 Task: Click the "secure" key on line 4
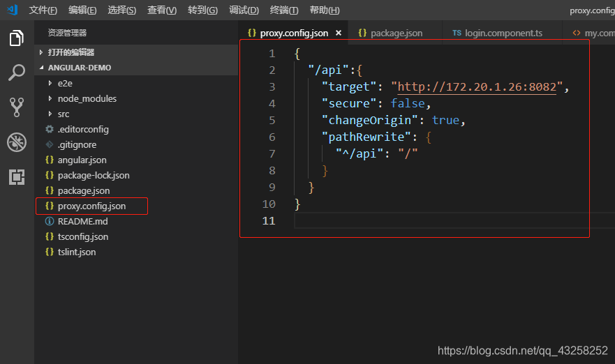tap(349, 103)
